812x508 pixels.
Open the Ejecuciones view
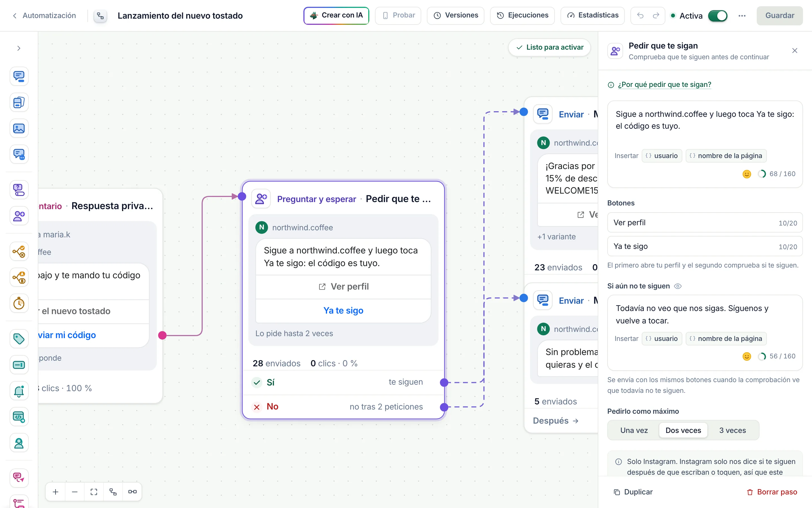[x=522, y=16]
